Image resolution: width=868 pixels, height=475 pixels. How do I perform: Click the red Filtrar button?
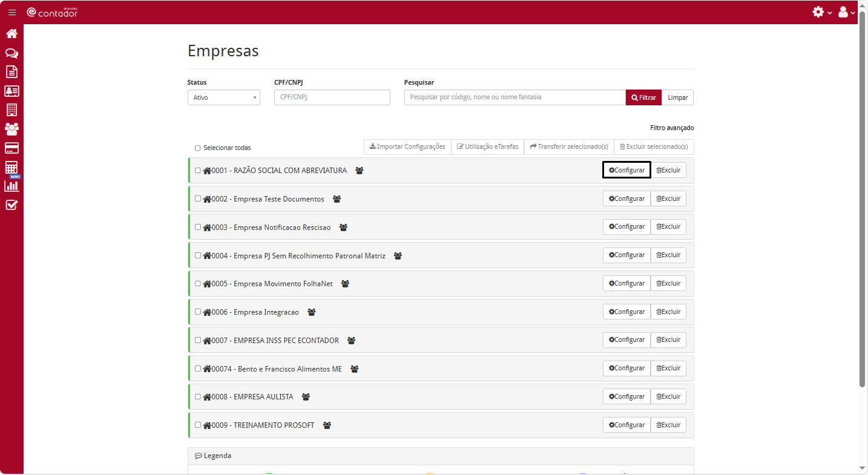click(643, 97)
